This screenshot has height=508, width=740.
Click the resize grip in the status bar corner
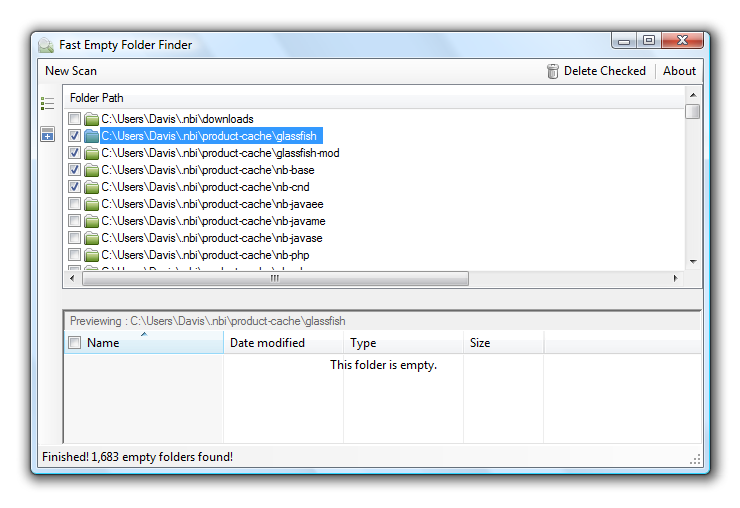coord(695,460)
